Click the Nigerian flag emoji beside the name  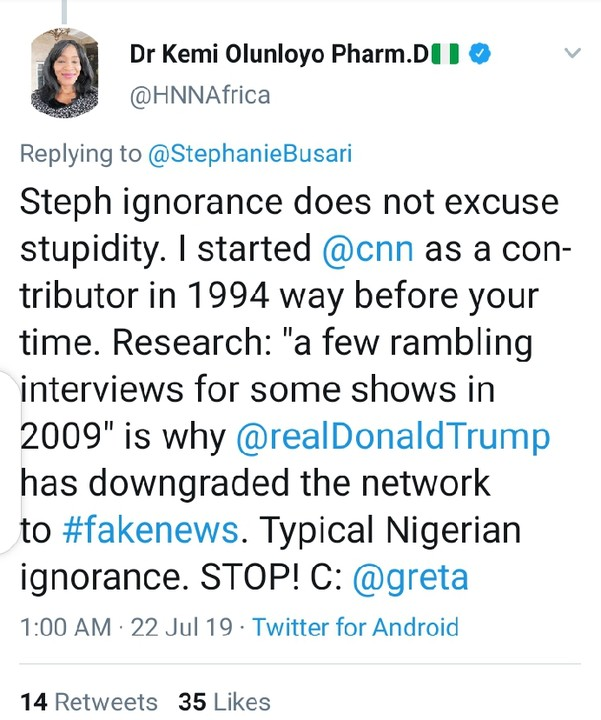(x=445, y=55)
